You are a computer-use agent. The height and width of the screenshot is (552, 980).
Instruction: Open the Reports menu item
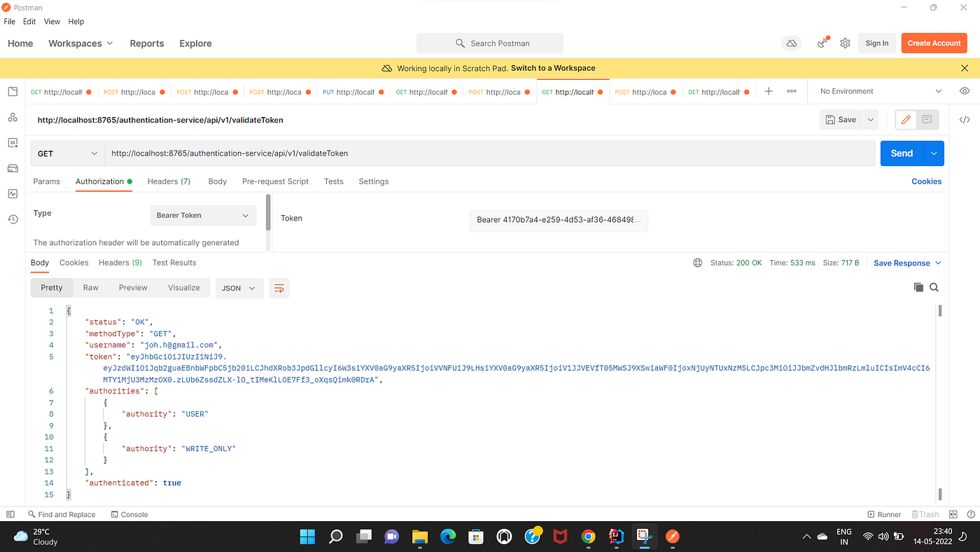click(x=146, y=43)
